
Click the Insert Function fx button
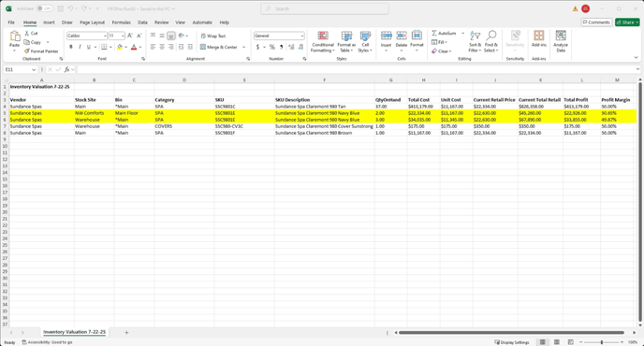point(67,70)
